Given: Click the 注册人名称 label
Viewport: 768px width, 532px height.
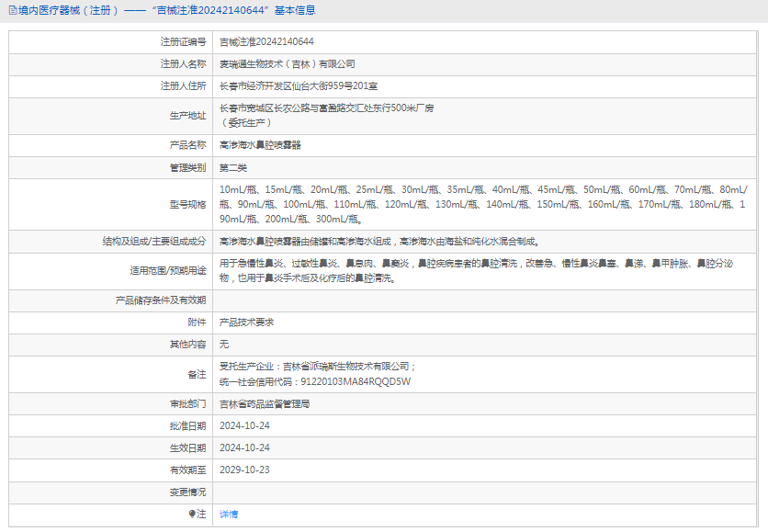Looking at the screenshot, I should pos(183,64).
